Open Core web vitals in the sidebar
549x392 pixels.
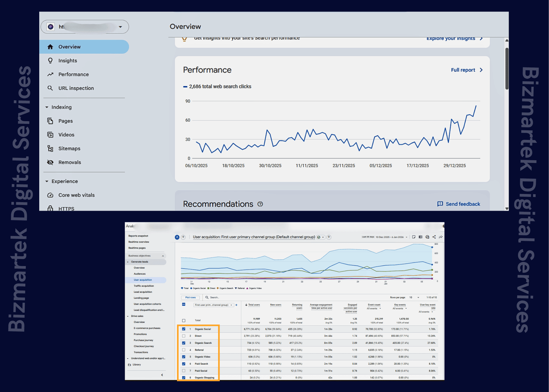click(x=76, y=195)
